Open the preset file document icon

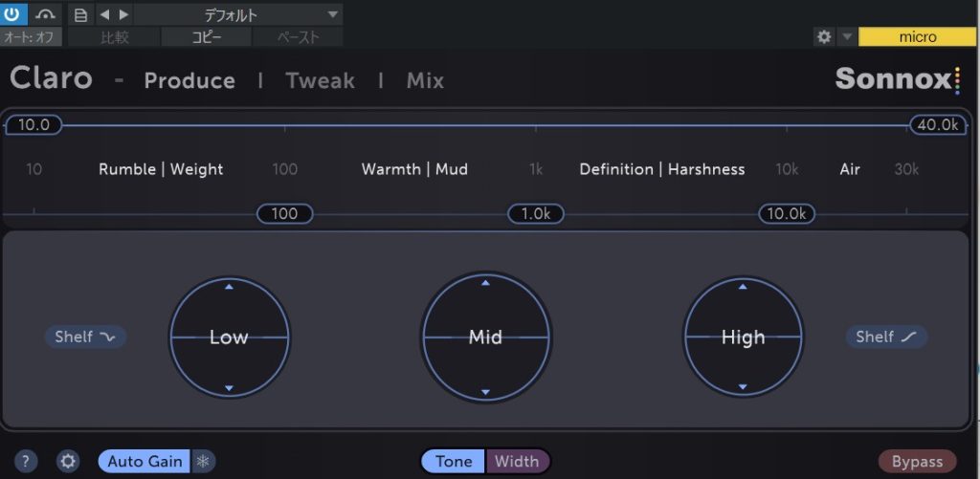(x=80, y=14)
